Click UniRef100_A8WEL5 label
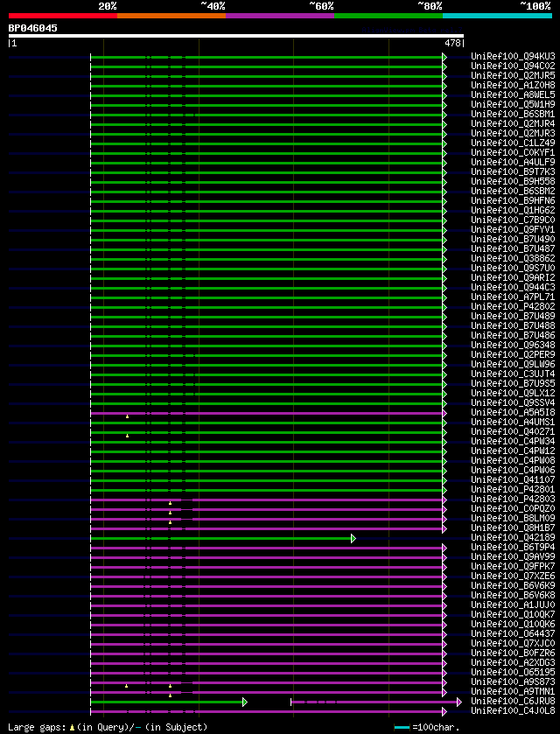 [513, 95]
